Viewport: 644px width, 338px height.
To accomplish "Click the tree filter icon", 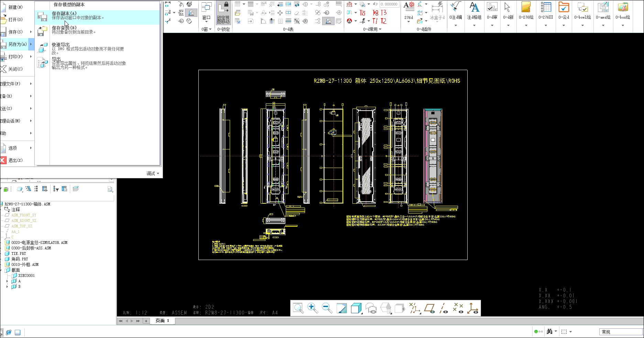I will 56,189.
